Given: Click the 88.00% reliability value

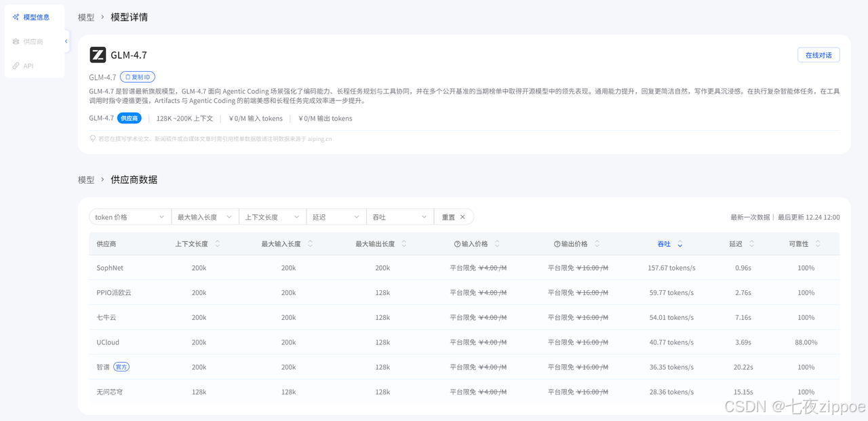Looking at the screenshot, I should [806, 342].
